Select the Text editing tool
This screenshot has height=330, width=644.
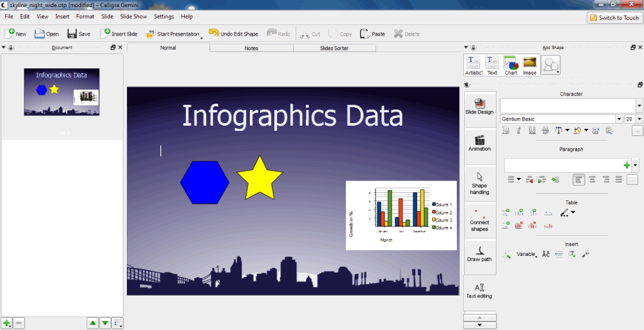click(479, 292)
